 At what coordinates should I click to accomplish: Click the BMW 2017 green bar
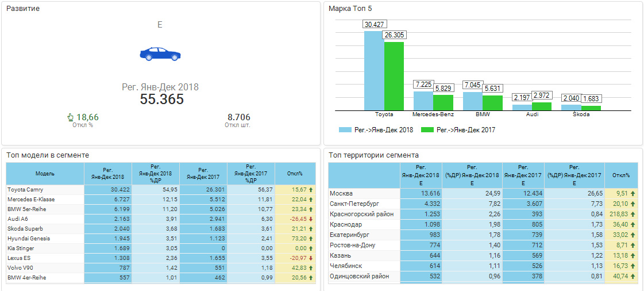coord(492,103)
